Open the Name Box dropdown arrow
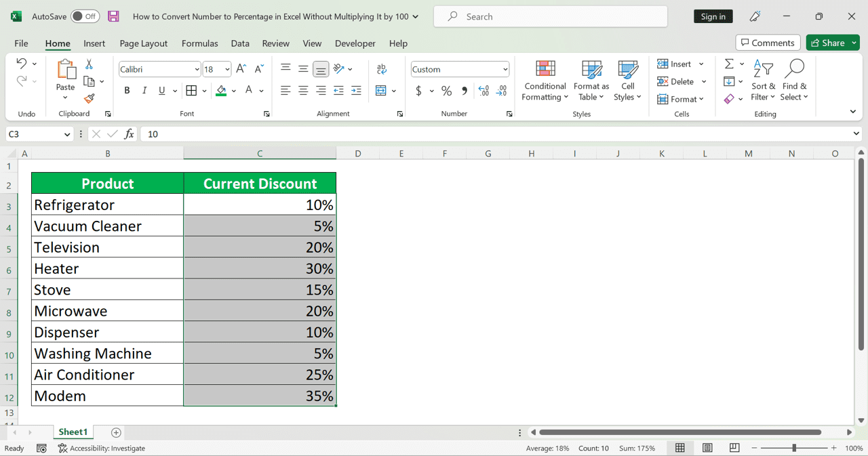 point(66,134)
